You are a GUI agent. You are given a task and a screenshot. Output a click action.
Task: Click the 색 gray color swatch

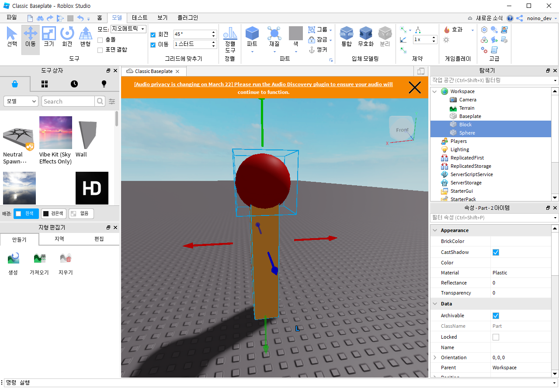[x=296, y=33]
